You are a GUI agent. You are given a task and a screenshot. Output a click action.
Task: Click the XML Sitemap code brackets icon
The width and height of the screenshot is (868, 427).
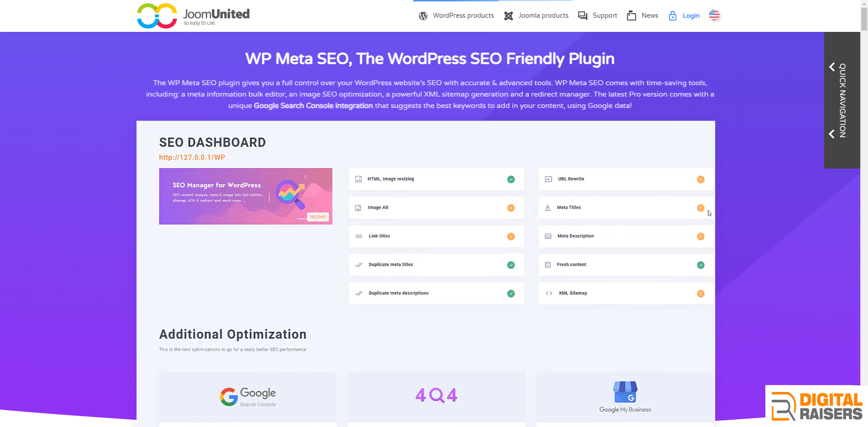(549, 293)
